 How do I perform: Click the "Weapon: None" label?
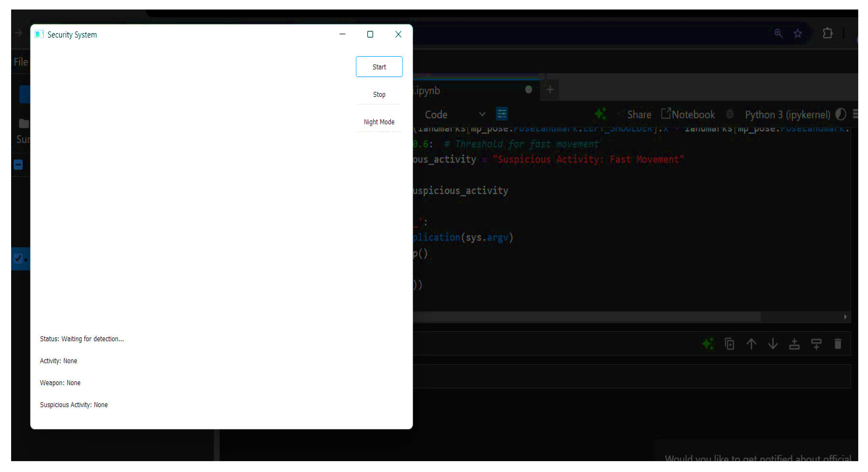point(60,383)
